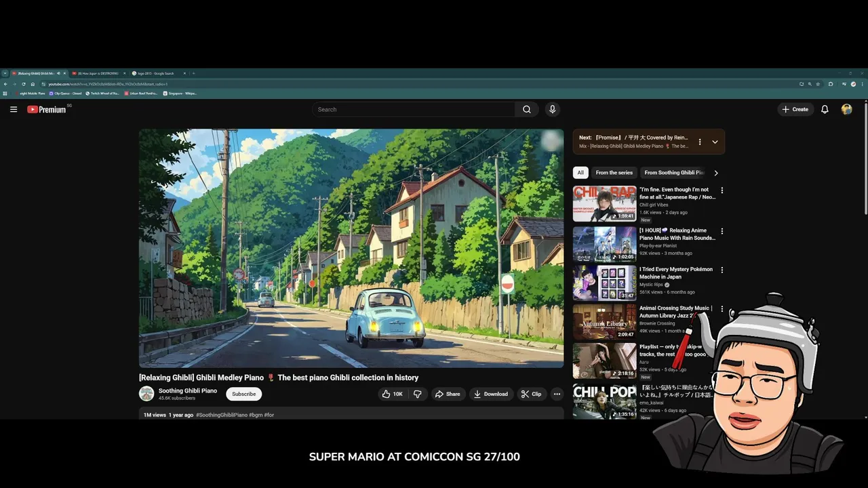Image resolution: width=868 pixels, height=488 pixels.
Task: Click the address bar zoom magnifier icon
Action: [x=810, y=84]
